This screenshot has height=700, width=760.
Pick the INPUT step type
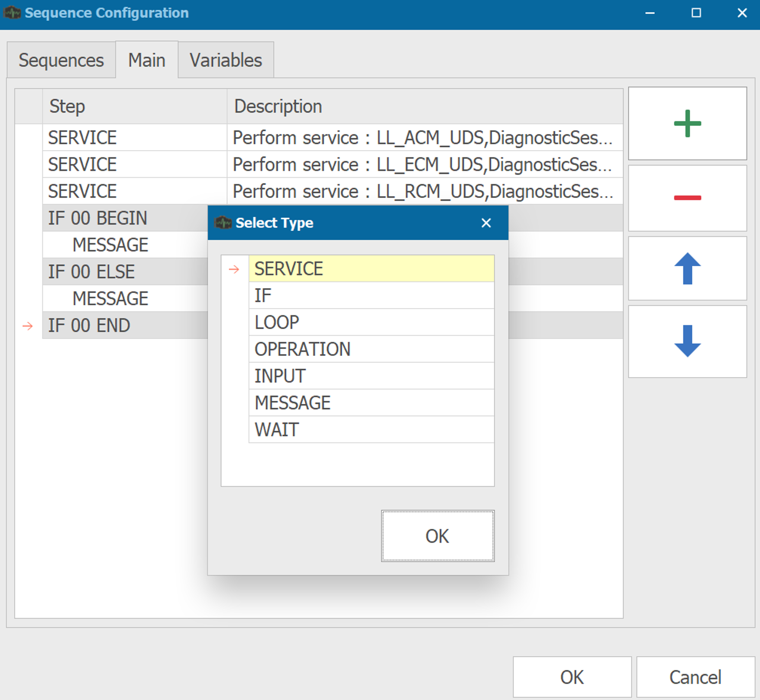point(371,376)
